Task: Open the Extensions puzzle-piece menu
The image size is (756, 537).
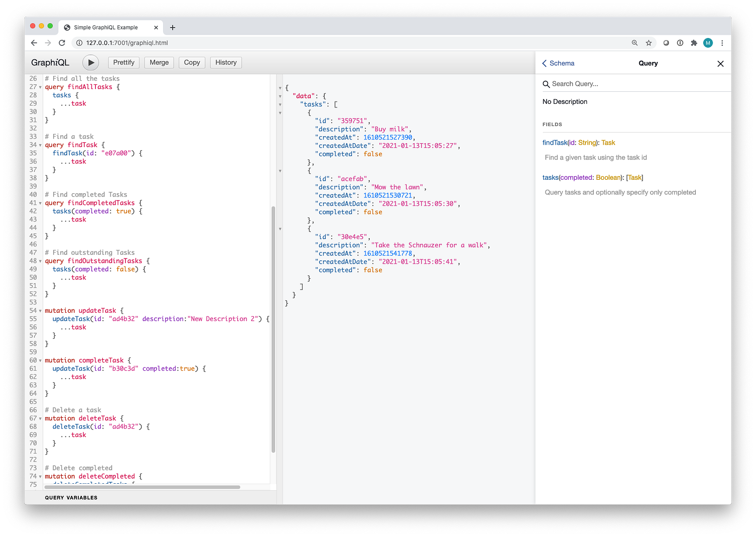Action: (694, 43)
